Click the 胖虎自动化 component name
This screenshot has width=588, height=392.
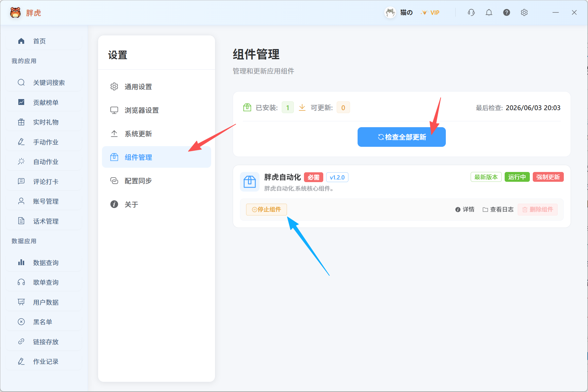[282, 177]
